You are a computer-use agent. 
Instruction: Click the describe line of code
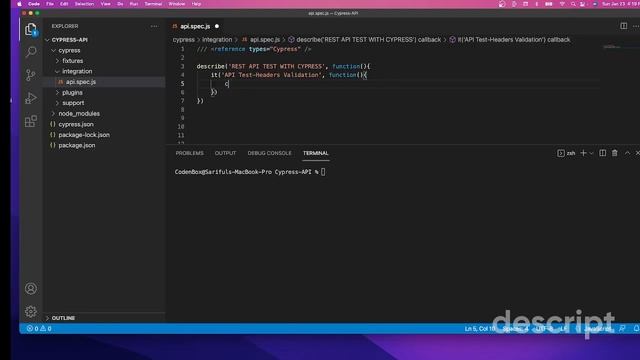[x=283, y=67]
